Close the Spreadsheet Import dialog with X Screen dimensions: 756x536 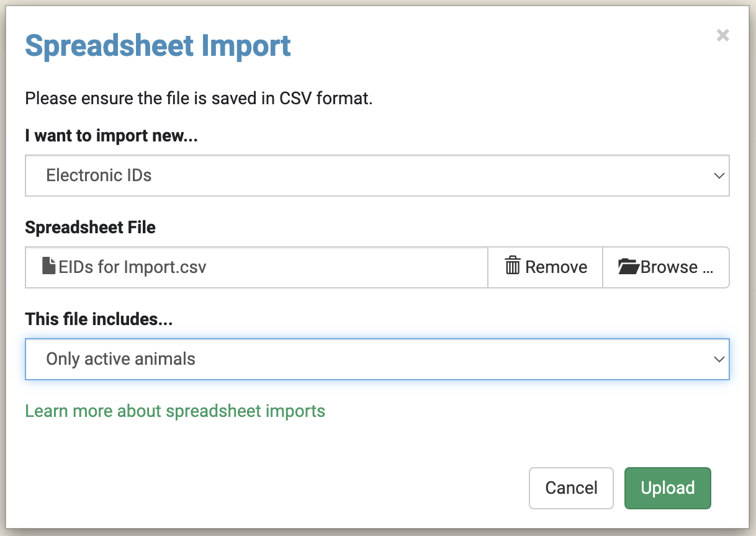pos(722,35)
